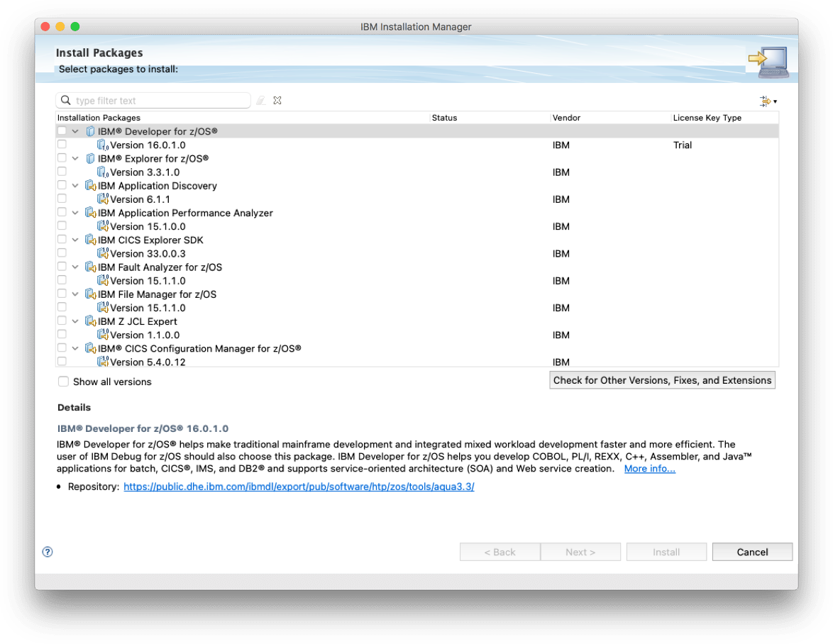Click the IBM vendor cell for Version 6.1.1
Image resolution: width=833 pixels, height=644 pixels.
[561, 199]
